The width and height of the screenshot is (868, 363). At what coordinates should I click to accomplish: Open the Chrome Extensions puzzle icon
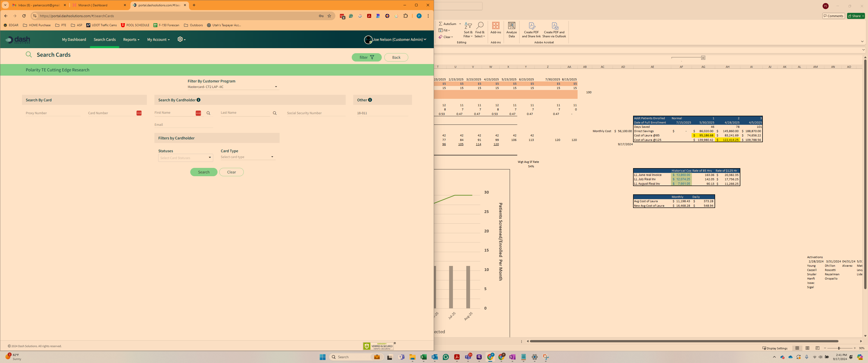pos(405,16)
